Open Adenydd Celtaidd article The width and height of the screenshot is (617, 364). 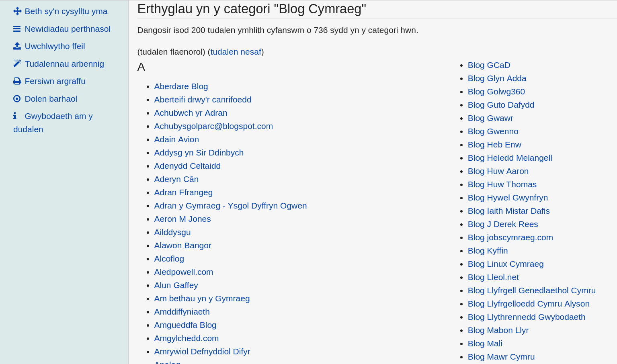click(187, 166)
